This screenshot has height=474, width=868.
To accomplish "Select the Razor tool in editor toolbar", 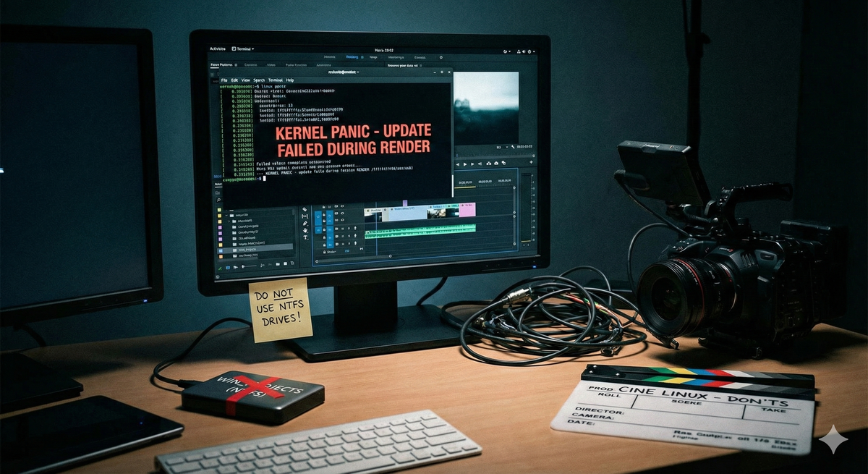I will [x=305, y=209].
